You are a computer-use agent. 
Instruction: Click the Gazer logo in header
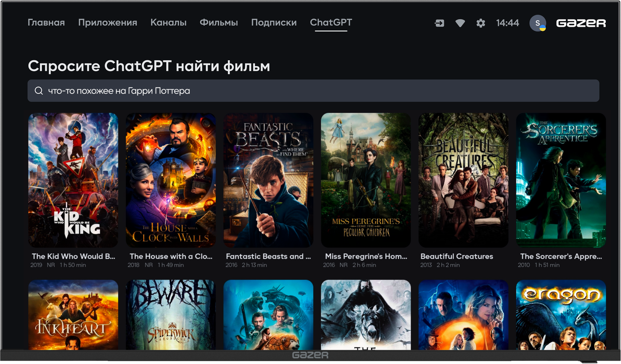pos(581,23)
